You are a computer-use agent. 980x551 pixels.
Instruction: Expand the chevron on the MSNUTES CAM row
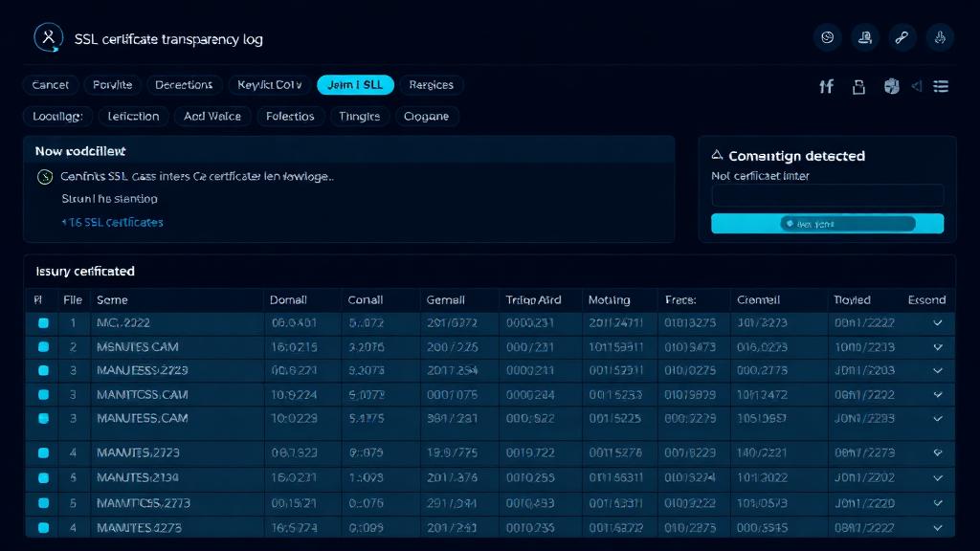pyautogui.click(x=937, y=347)
